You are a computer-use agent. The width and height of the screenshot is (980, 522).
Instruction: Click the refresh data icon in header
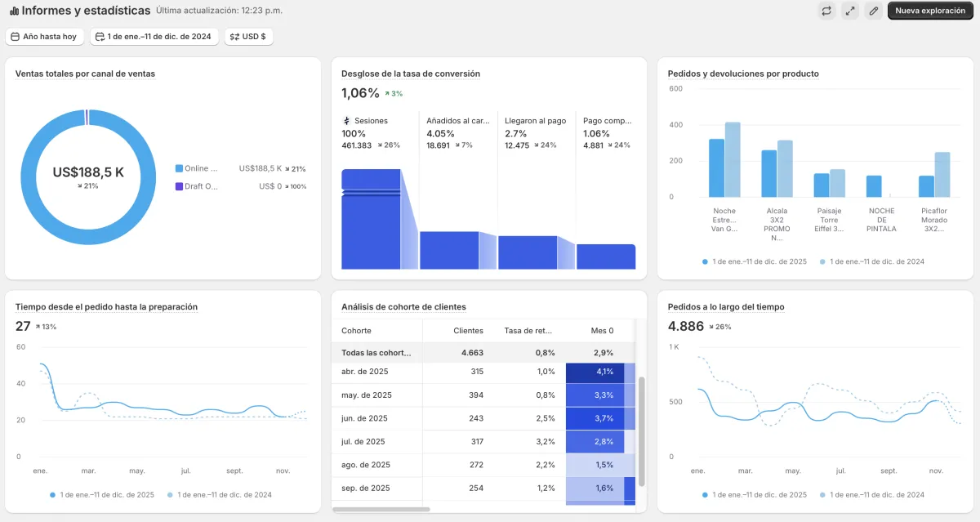pos(826,11)
